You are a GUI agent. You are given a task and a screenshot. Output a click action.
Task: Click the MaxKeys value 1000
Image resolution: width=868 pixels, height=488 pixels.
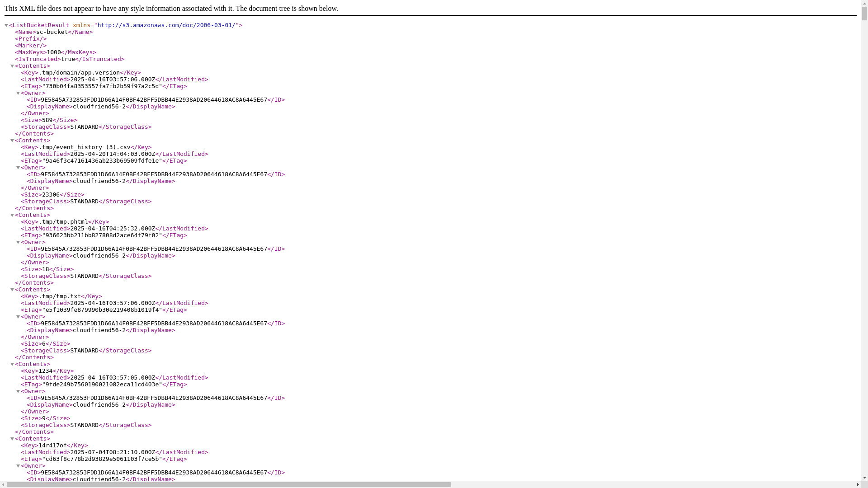pos(54,52)
